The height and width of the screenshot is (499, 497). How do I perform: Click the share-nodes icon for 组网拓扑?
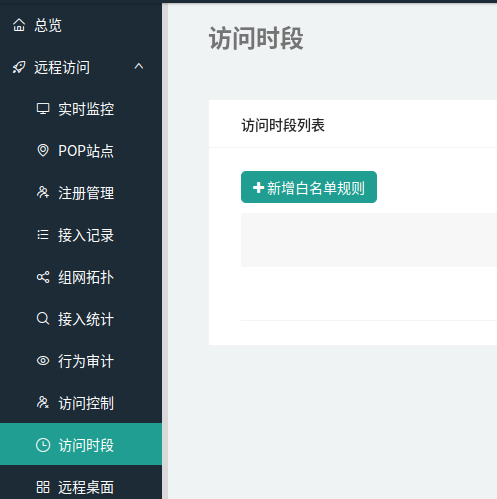click(43, 277)
